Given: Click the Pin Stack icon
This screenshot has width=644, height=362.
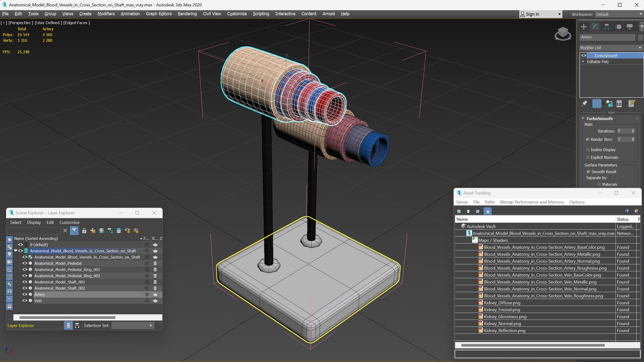Looking at the screenshot, I should pos(584,104).
